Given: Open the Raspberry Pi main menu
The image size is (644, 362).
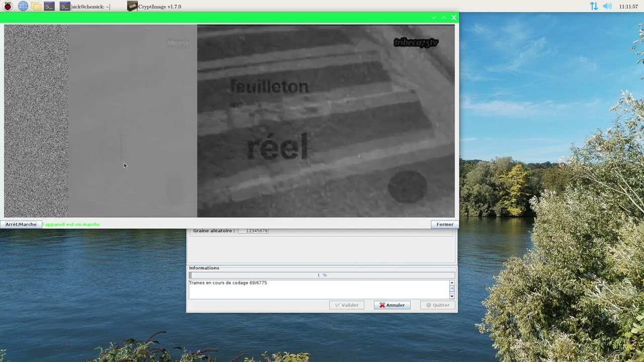Looking at the screenshot, I should pos(8,6).
